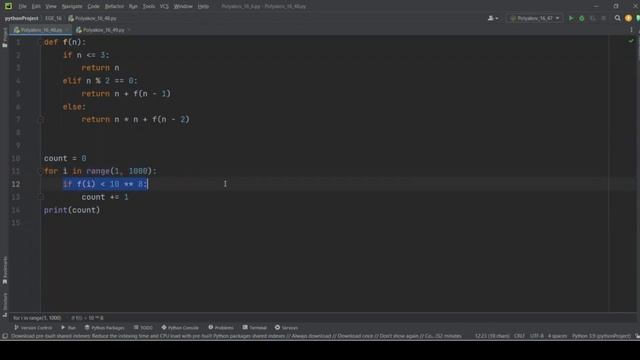This screenshot has height=360, width=640.
Task: Toggle the fold marker at line 13
Action: [x=41, y=197]
